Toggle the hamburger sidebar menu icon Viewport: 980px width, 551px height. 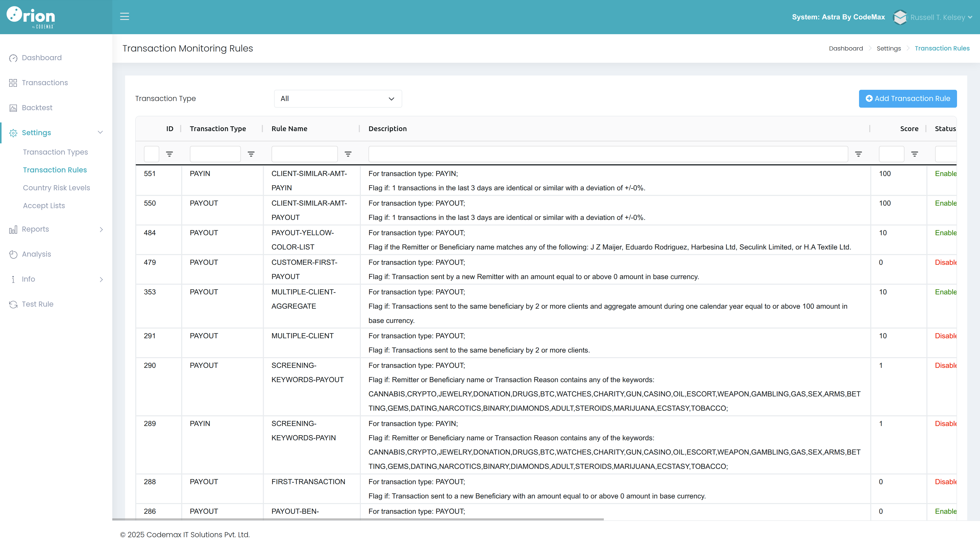pyautogui.click(x=124, y=17)
